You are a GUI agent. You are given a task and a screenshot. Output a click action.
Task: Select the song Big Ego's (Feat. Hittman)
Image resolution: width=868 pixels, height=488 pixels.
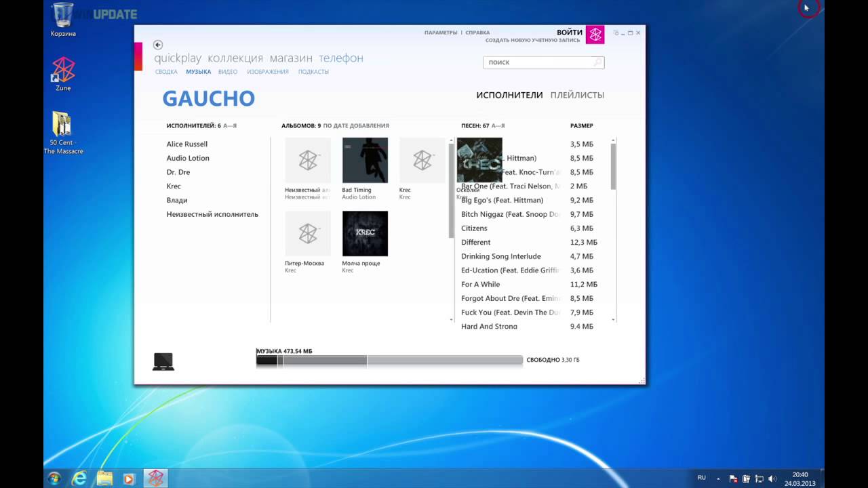502,201
